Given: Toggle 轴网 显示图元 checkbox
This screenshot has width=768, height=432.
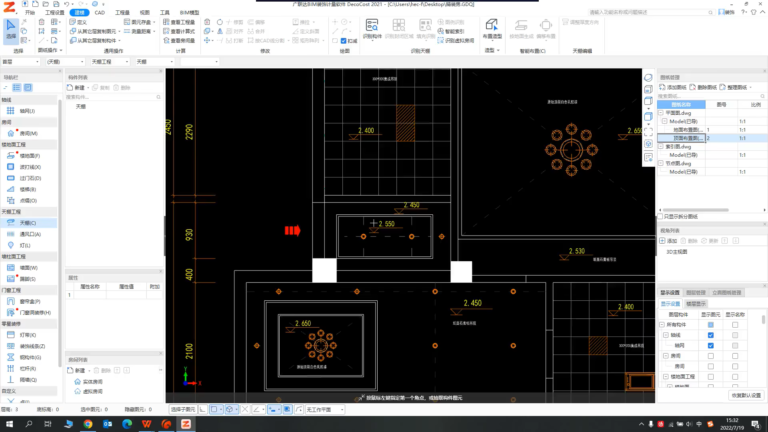Looking at the screenshot, I should 711,345.
